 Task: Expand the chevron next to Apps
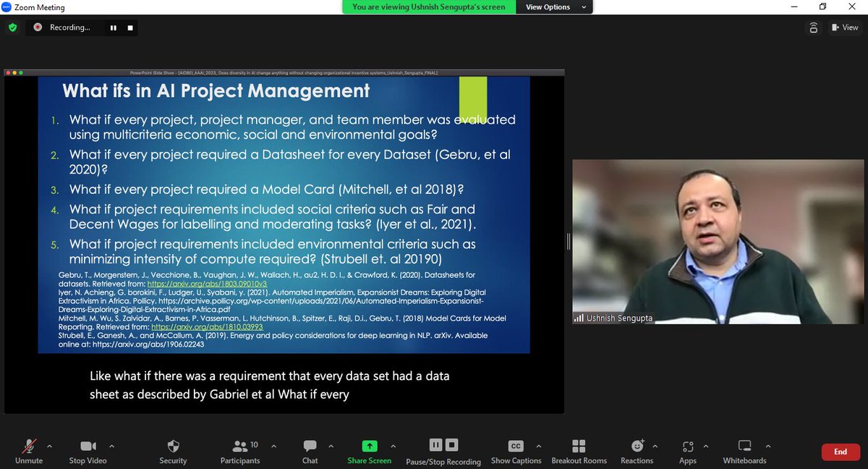(x=706, y=446)
